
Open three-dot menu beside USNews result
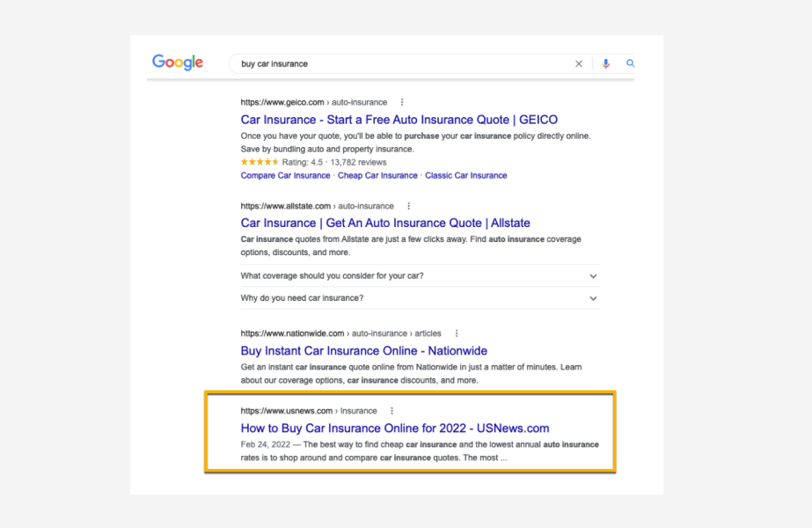click(391, 411)
